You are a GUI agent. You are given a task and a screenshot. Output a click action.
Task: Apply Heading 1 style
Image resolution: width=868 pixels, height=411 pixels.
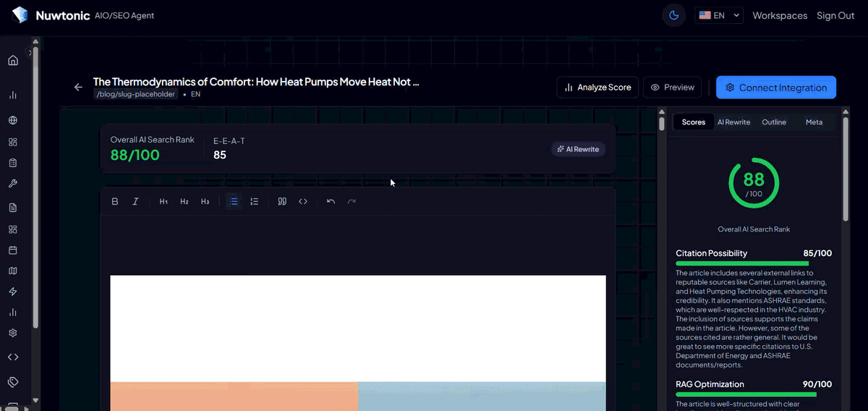[x=163, y=201]
